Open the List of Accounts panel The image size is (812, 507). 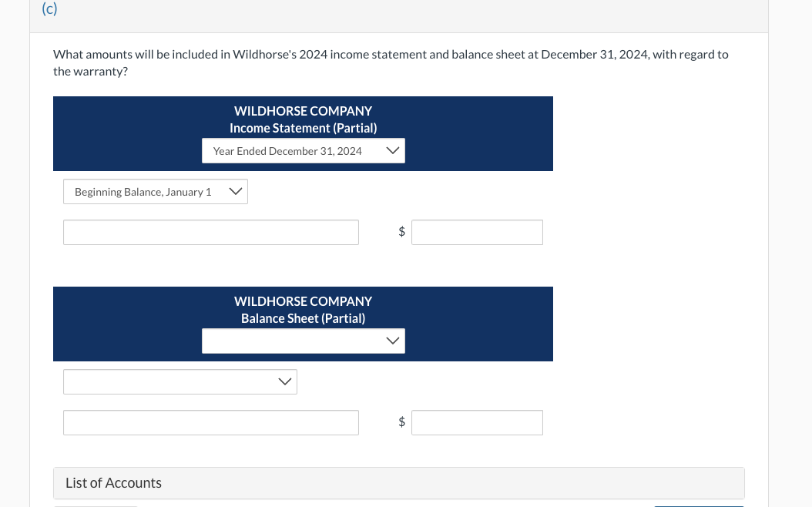tap(113, 483)
